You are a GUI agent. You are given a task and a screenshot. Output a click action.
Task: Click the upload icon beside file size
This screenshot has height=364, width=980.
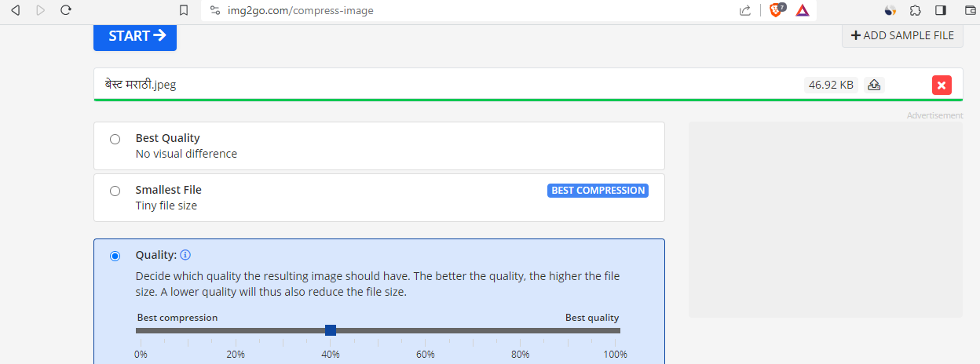tap(874, 85)
